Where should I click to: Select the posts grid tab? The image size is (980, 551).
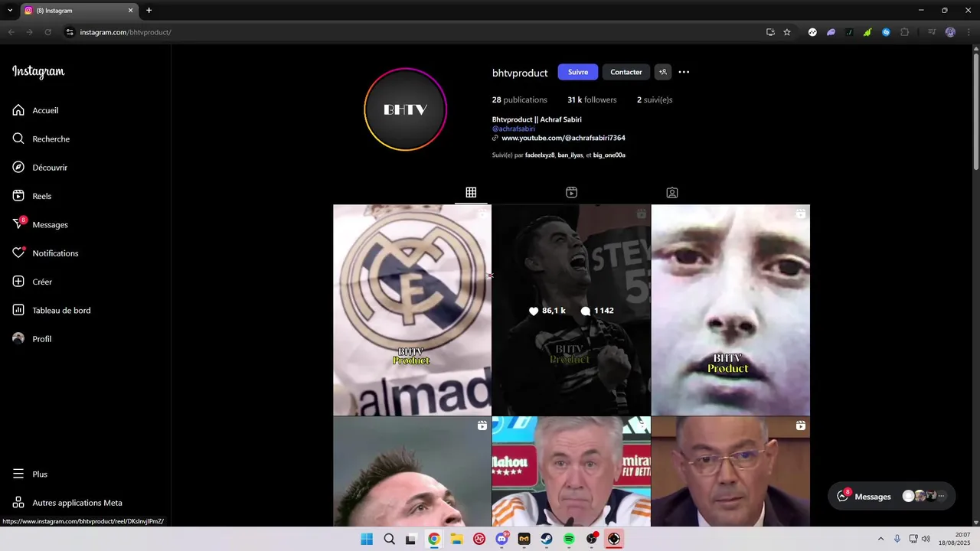pos(471,193)
